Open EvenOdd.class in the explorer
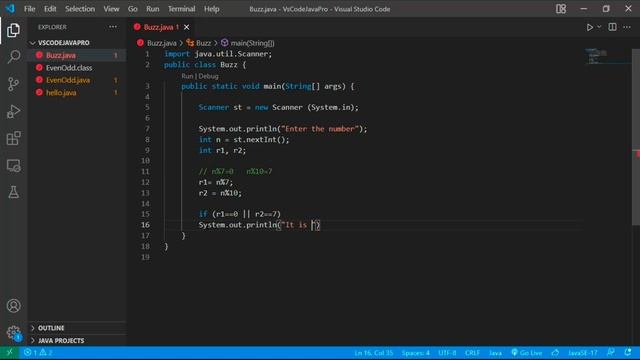Screen dimensions: 640x360 77,68
